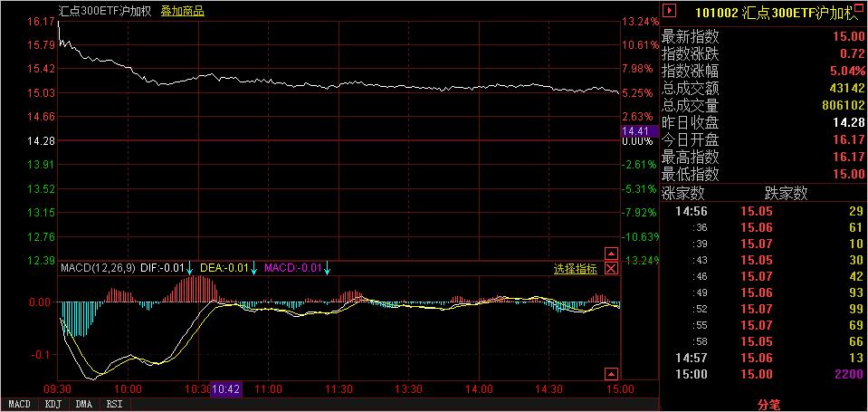
Task: Select the :58 tick row volume 66
Action: click(856, 341)
